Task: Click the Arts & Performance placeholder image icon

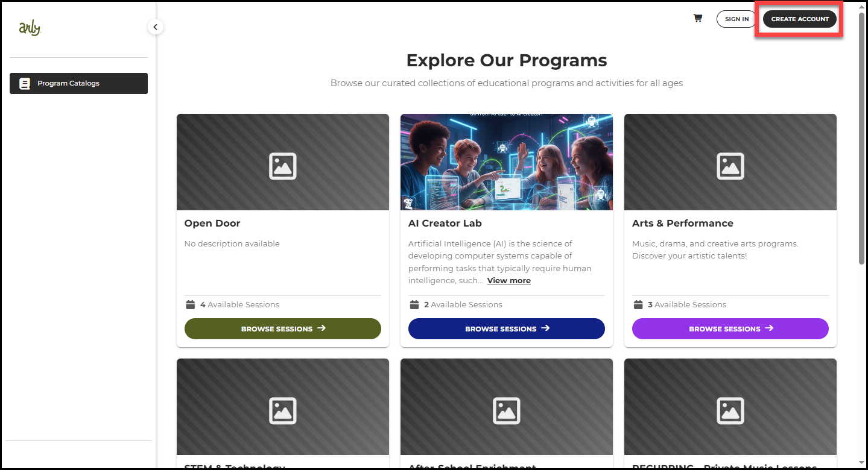Action: click(x=730, y=166)
